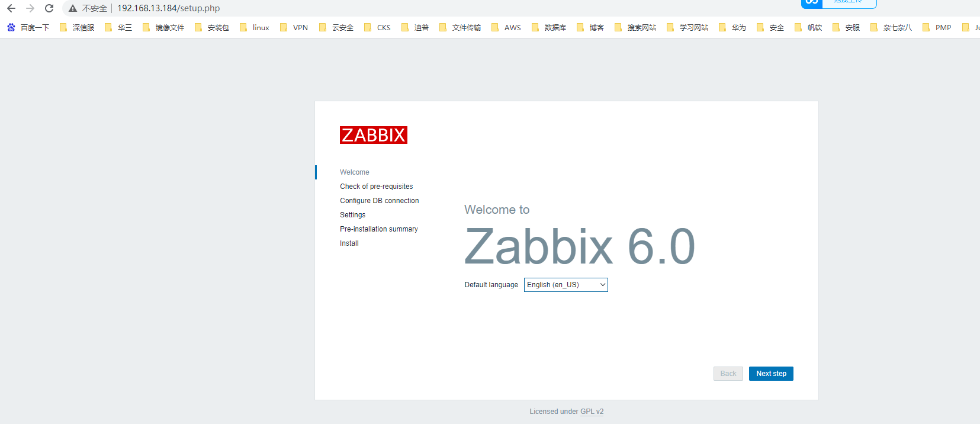The height and width of the screenshot is (424, 980).
Task: Open the 华三 bookmark folder
Action: point(118,27)
